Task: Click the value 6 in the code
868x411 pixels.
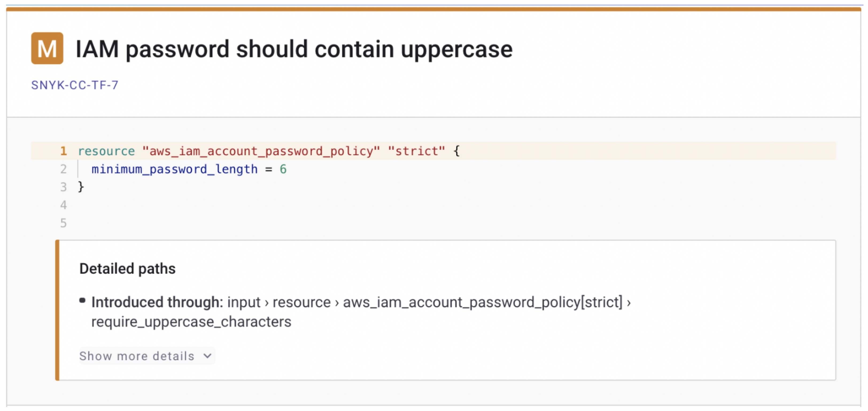Action: click(283, 169)
